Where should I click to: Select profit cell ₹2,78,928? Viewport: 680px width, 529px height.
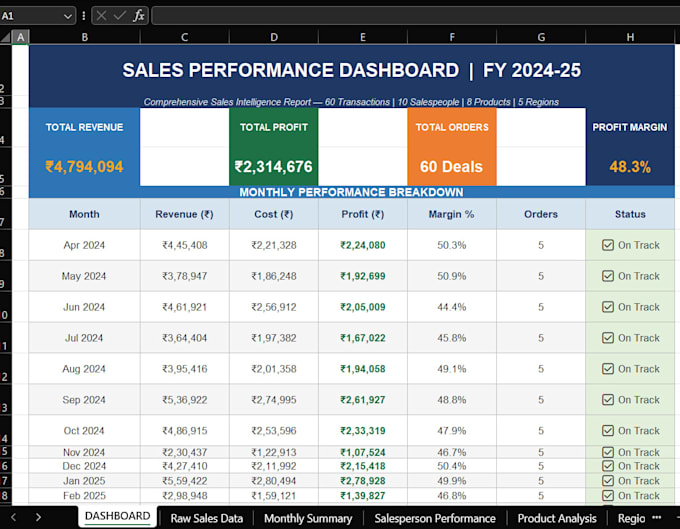click(x=363, y=481)
